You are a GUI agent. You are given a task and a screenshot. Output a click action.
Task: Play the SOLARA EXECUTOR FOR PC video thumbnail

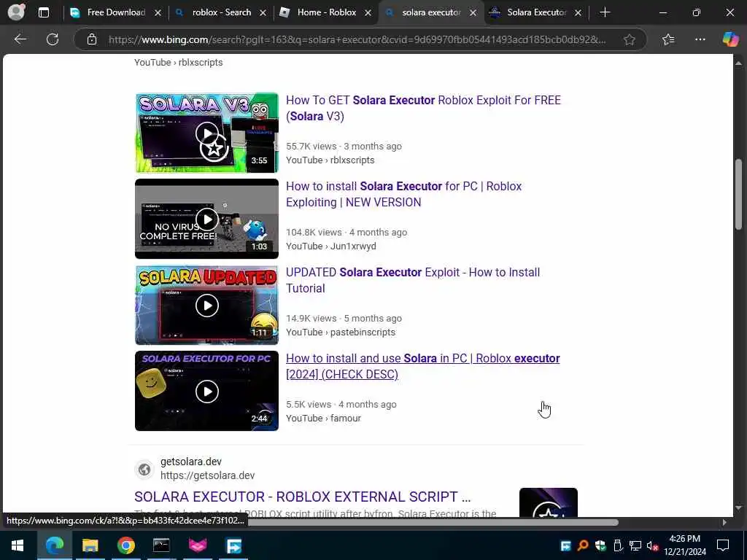[206, 391]
